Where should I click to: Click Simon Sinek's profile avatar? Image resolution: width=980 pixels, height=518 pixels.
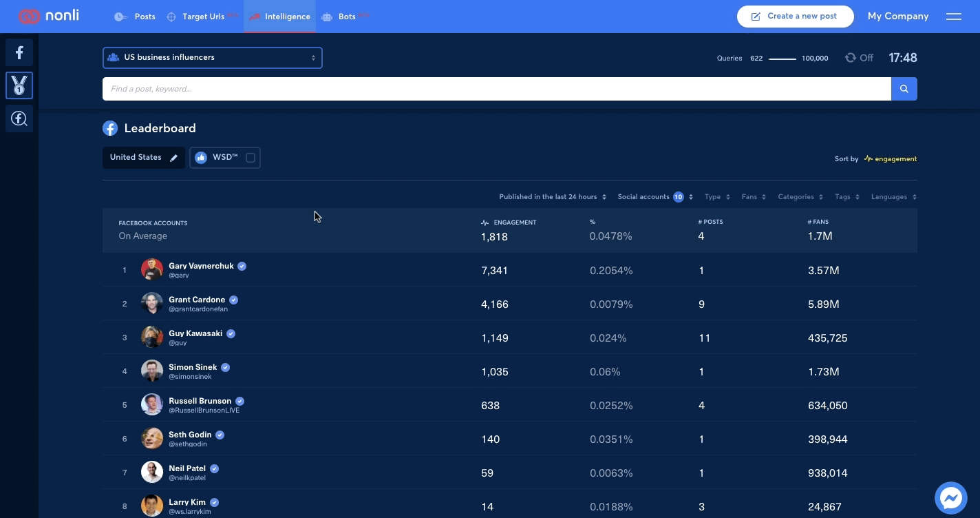click(152, 371)
